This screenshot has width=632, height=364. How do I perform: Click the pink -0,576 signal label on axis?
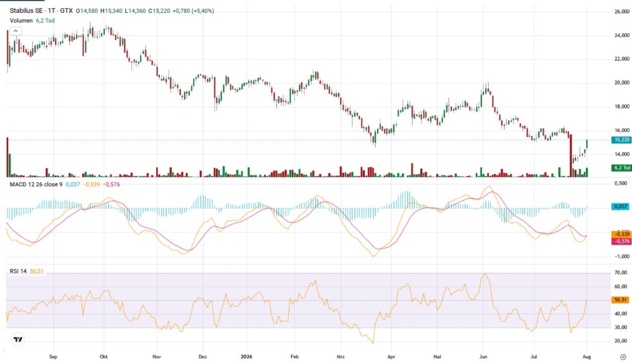point(621,241)
